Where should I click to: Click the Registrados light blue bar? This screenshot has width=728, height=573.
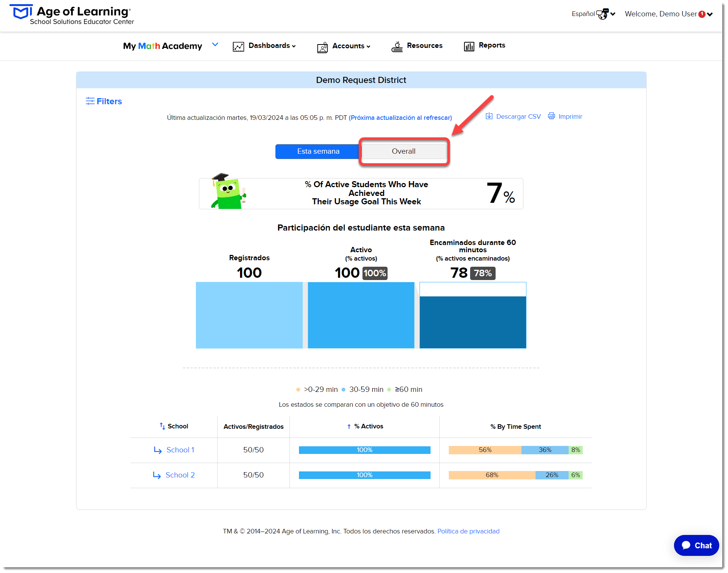249,315
